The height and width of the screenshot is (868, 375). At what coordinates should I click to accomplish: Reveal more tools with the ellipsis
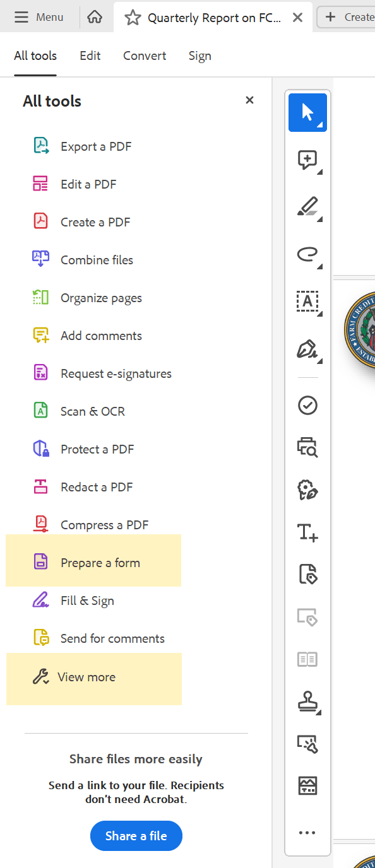coord(307,831)
